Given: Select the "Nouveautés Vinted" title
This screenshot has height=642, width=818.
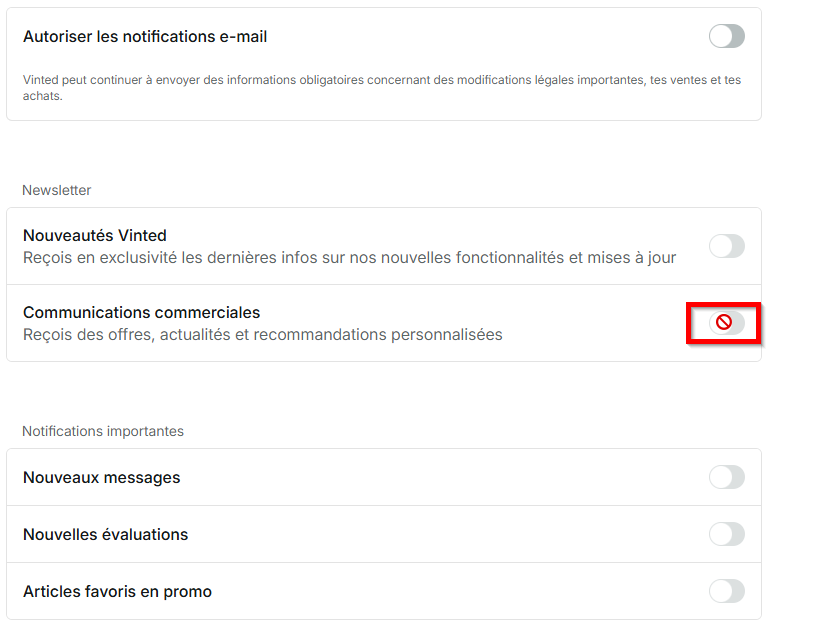Looking at the screenshot, I should tap(95, 236).
